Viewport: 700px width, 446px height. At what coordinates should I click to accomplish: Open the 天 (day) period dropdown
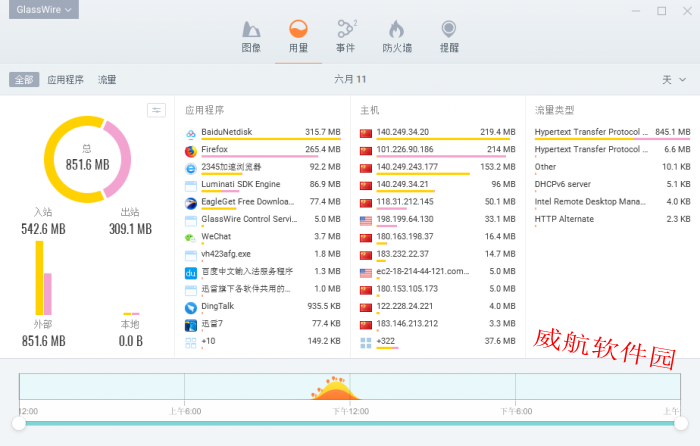674,80
